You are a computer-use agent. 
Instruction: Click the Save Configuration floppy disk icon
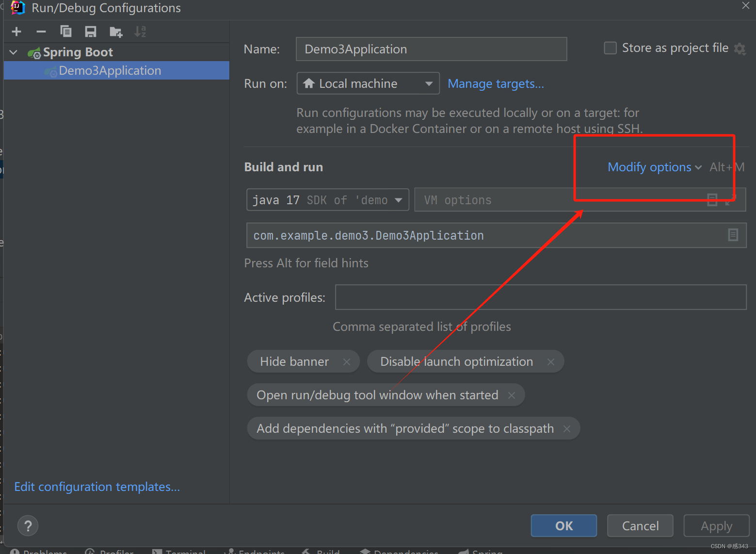coord(90,31)
